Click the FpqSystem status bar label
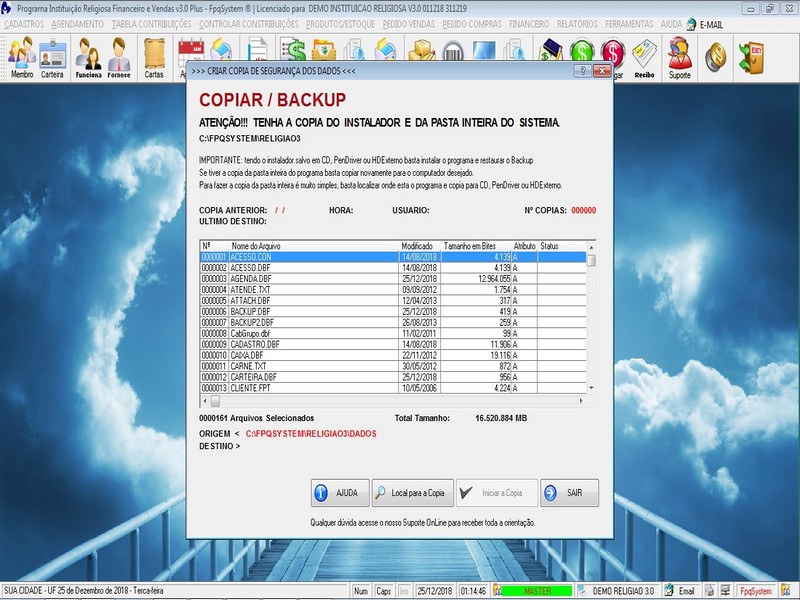 (756, 591)
